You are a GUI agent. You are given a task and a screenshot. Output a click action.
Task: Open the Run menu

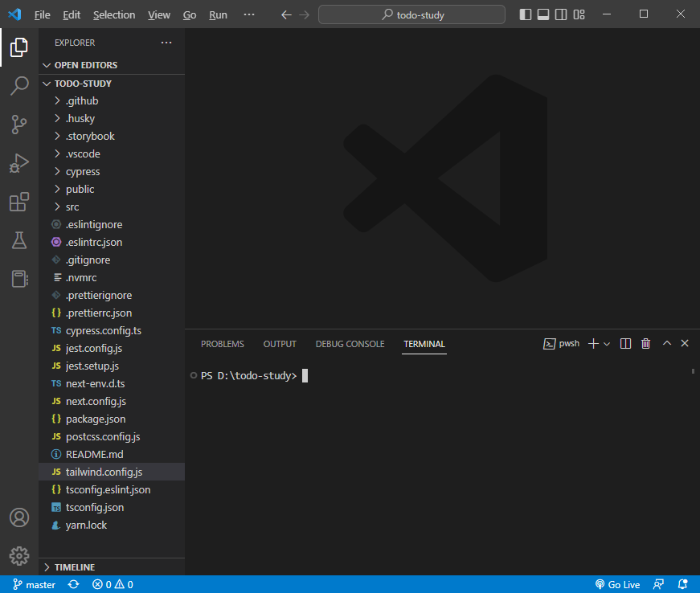218,14
